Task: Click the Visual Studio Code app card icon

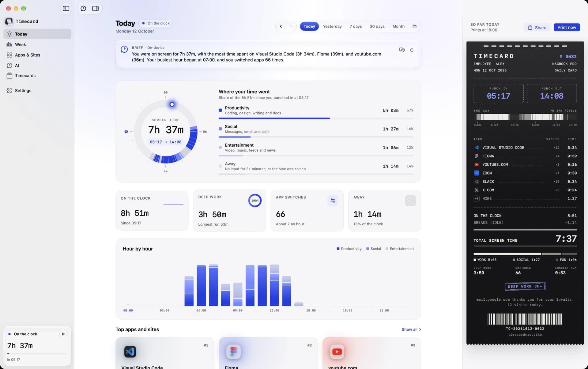Action: (x=130, y=352)
